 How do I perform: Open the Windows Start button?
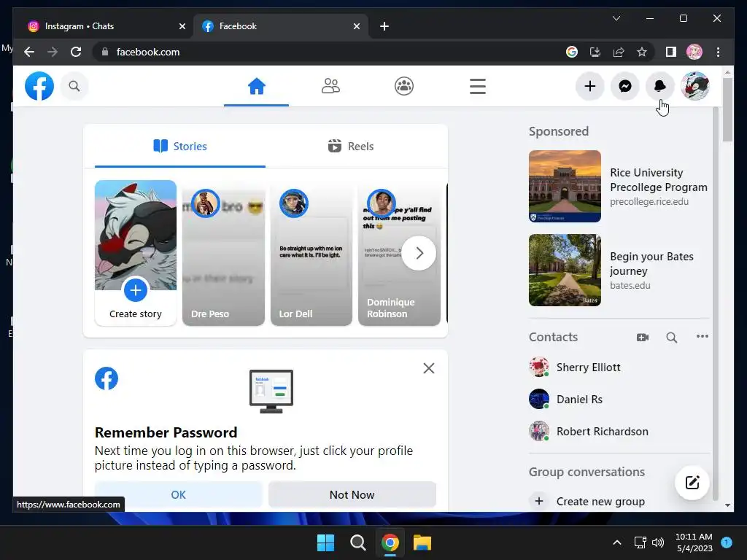click(x=326, y=542)
